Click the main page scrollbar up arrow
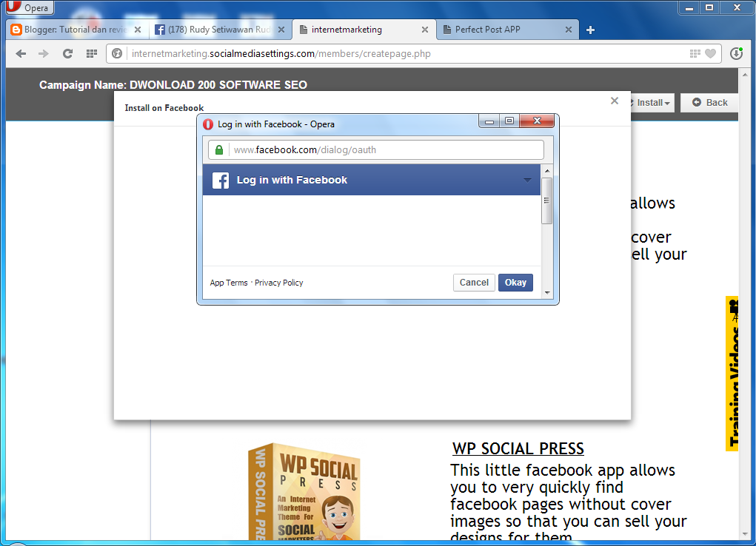 pos(745,75)
